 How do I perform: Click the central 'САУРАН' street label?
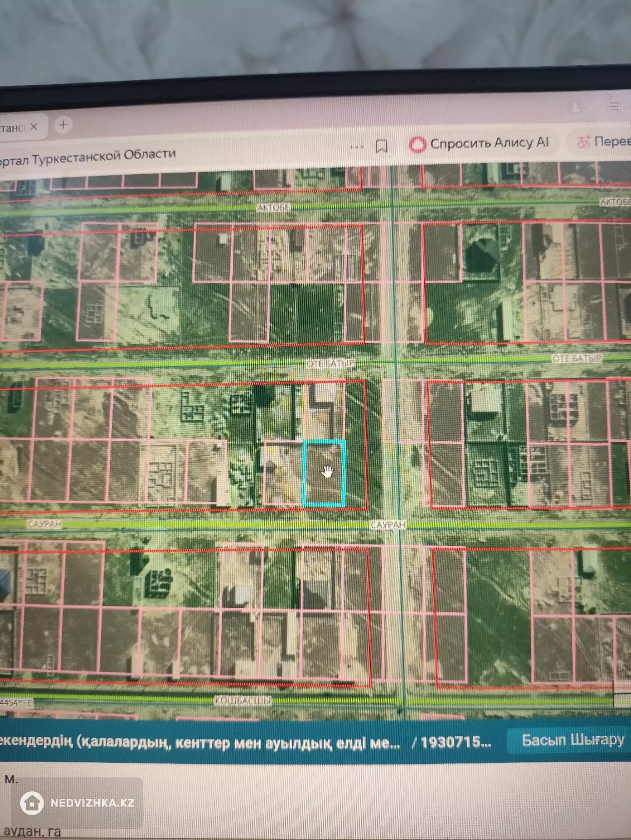tap(388, 525)
